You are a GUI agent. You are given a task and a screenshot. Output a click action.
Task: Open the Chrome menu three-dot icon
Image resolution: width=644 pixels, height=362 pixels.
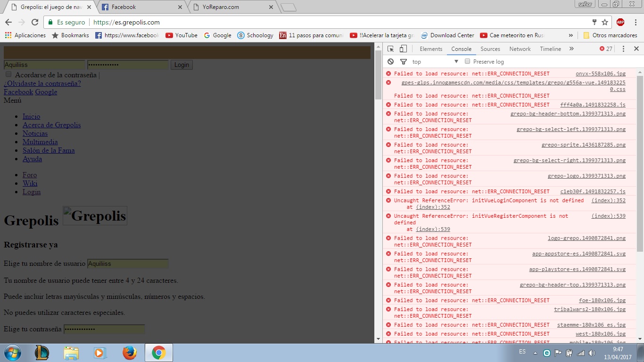636,22
